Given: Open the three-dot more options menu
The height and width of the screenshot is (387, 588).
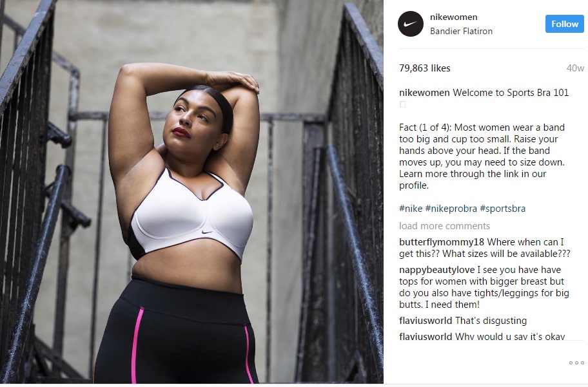Looking at the screenshot, I should click(x=576, y=363).
